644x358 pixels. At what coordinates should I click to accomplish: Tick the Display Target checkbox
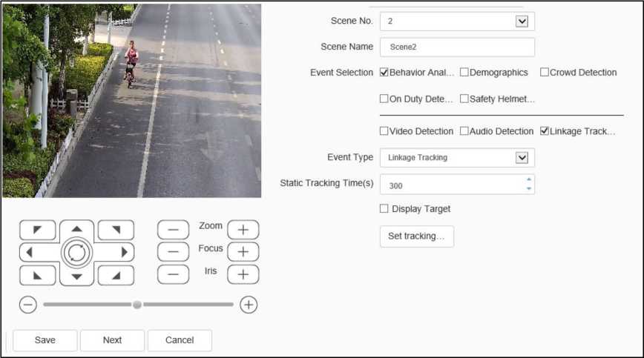tap(384, 209)
